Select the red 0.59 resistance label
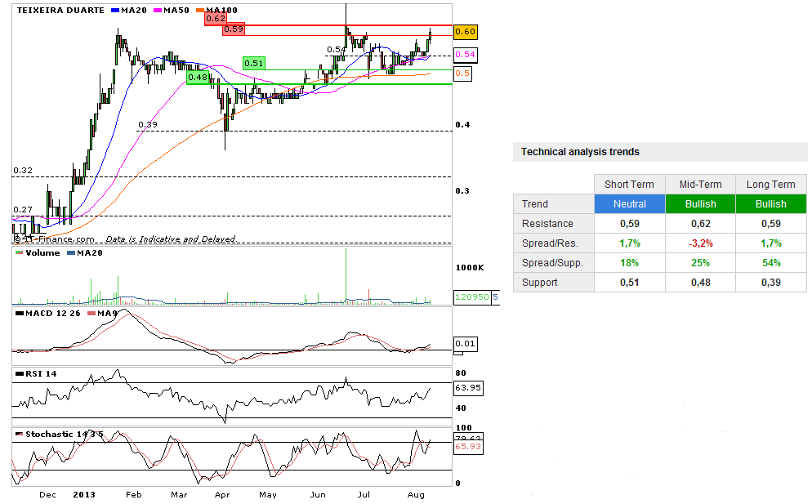 [x=234, y=29]
